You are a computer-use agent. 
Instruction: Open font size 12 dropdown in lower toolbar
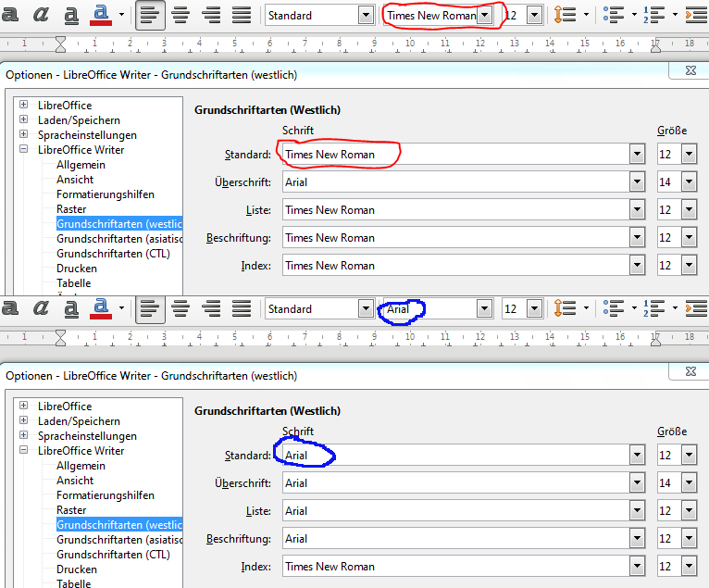534,309
